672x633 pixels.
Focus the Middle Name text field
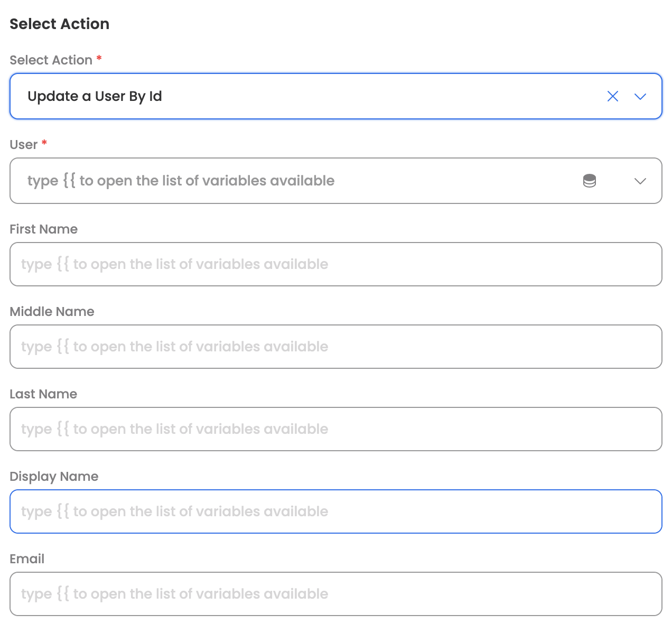point(336,347)
